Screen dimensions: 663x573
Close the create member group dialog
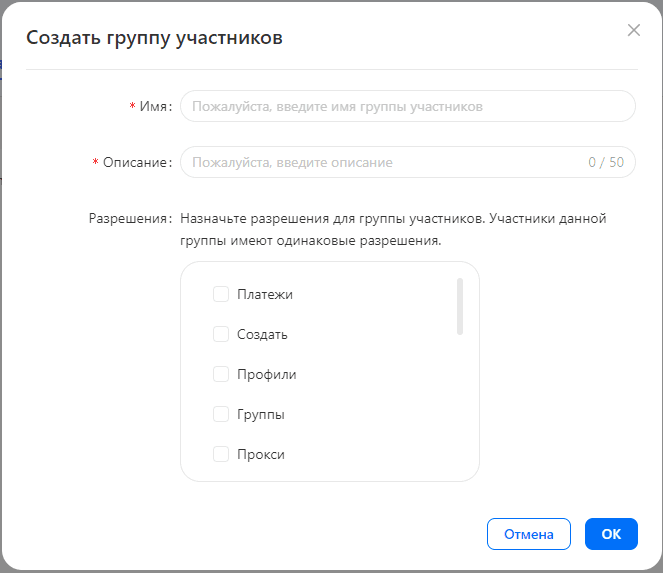pos(633,30)
